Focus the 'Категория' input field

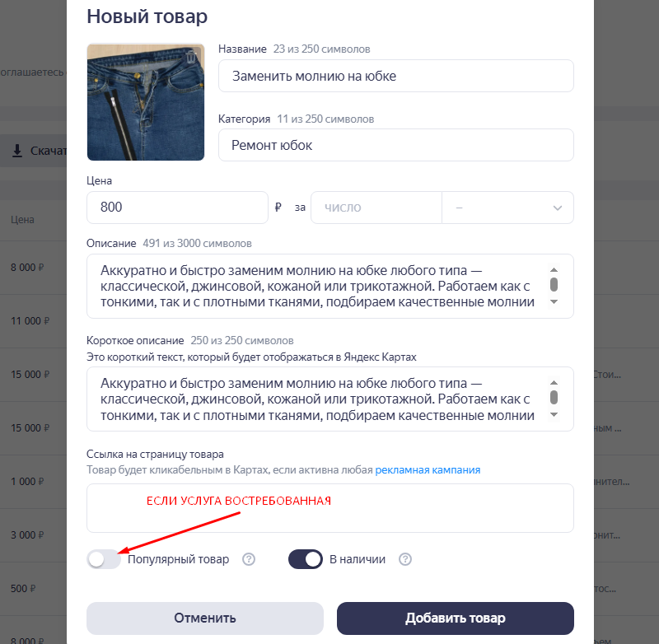(x=395, y=146)
